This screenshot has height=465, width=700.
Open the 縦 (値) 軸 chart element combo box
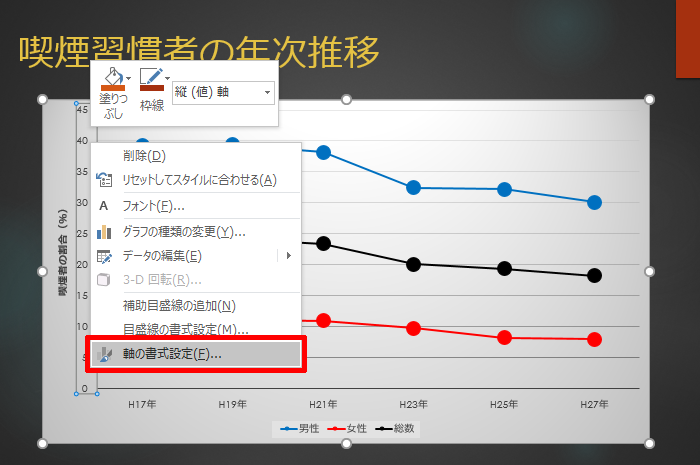(223, 92)
